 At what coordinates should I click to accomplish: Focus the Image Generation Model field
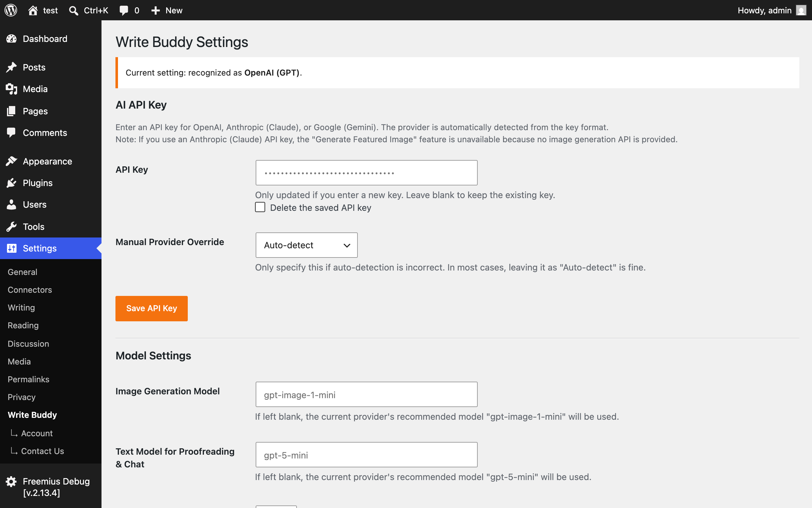[366, 394]
